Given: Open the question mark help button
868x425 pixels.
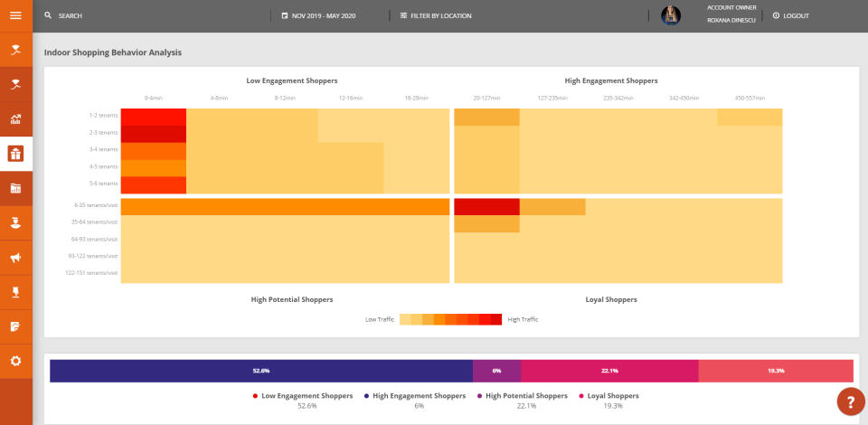Looking at the screenshot, I should 851,401.
